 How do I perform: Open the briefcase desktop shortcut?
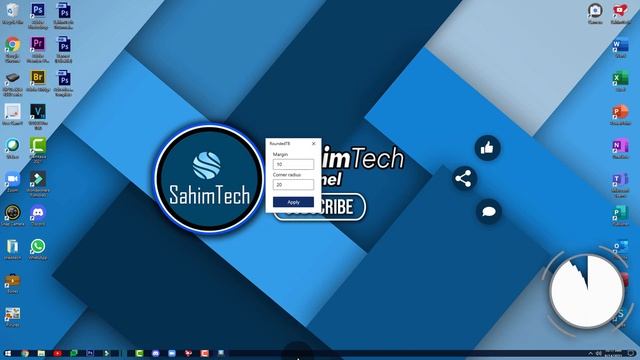click(x=12, y=283)
